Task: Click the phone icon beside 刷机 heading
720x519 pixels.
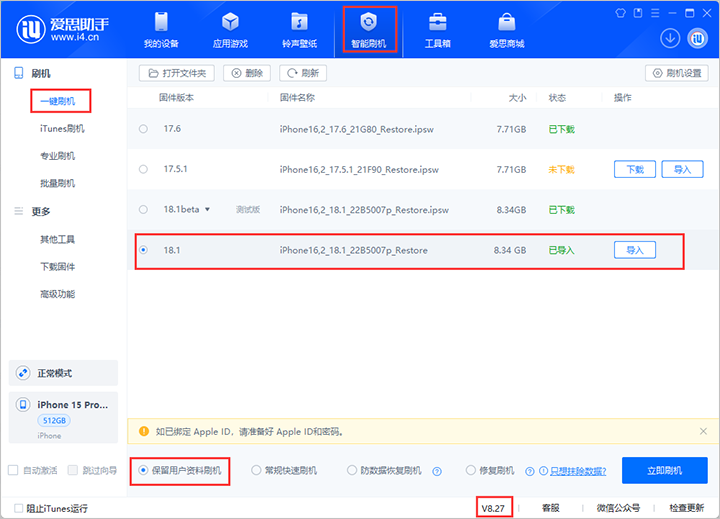Action: coord(18,73)
